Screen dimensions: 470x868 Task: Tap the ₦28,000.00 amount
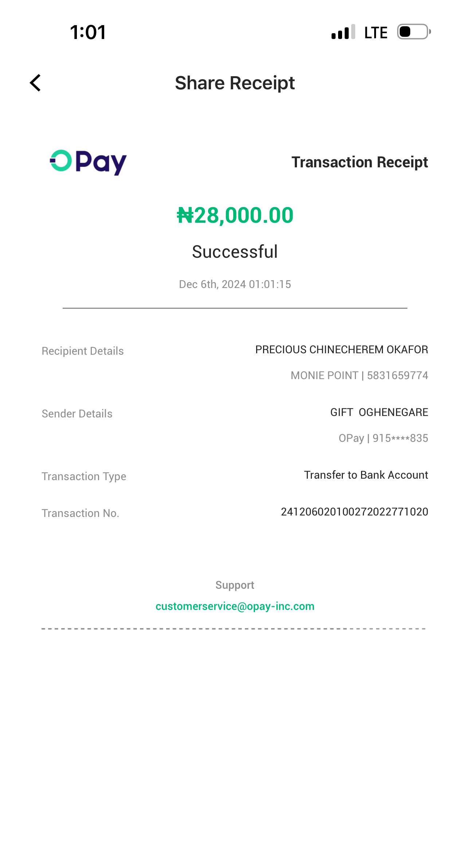pos(235,215)
